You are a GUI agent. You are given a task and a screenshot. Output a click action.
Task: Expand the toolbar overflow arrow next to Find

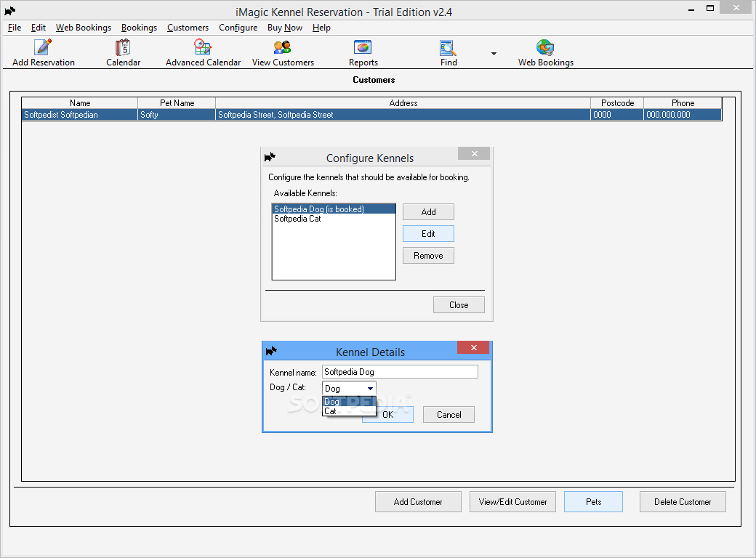pos(494,54)
